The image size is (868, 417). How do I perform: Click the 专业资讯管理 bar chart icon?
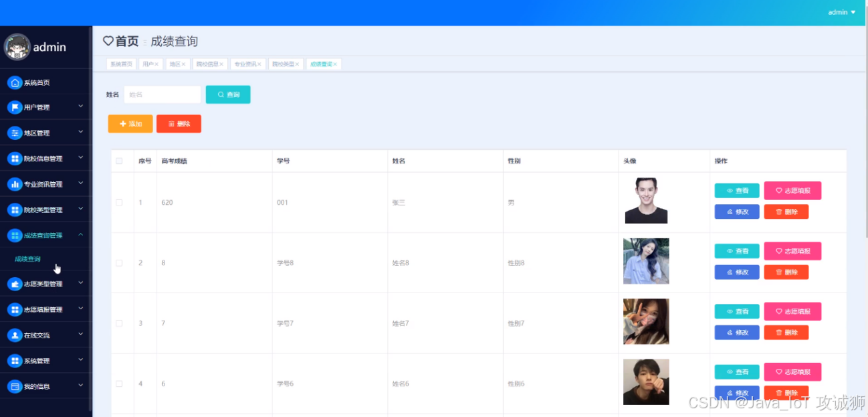coord(15,184)
